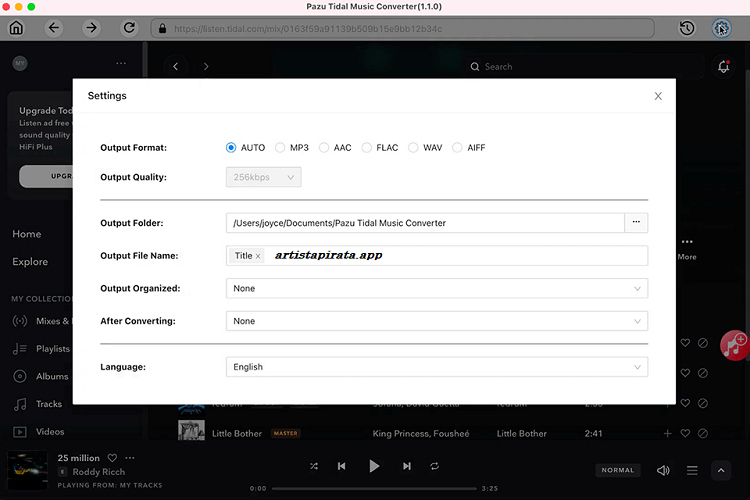The image size is (750, 500).
Task: Click the Home icon in the toolbar
Action: pos(16,28)
